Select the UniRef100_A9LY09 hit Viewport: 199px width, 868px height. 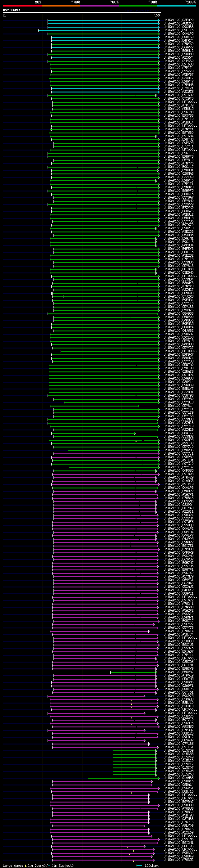(179, 826)
